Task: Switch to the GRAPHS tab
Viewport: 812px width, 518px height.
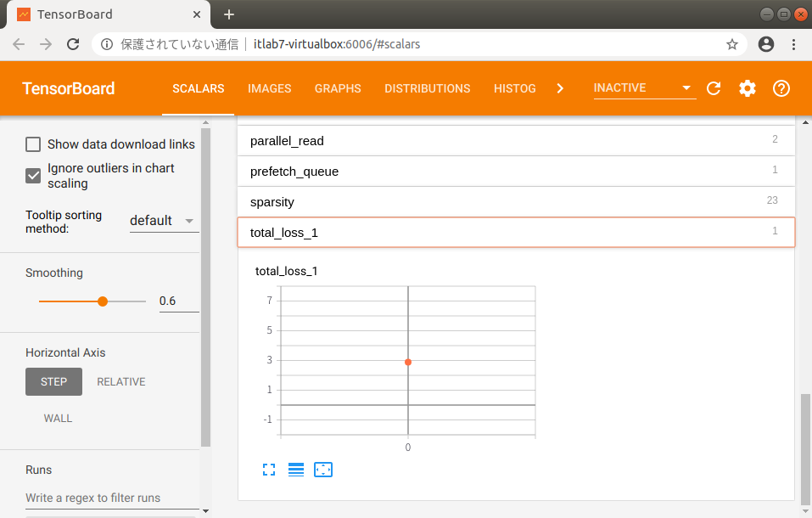Action: click(338, 88)
